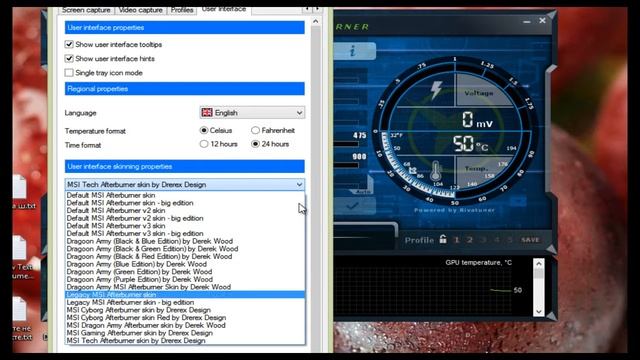Select profile slot 1 in Afterburner
The width and height of the screenshot is (640, 360).
[456, 240]
